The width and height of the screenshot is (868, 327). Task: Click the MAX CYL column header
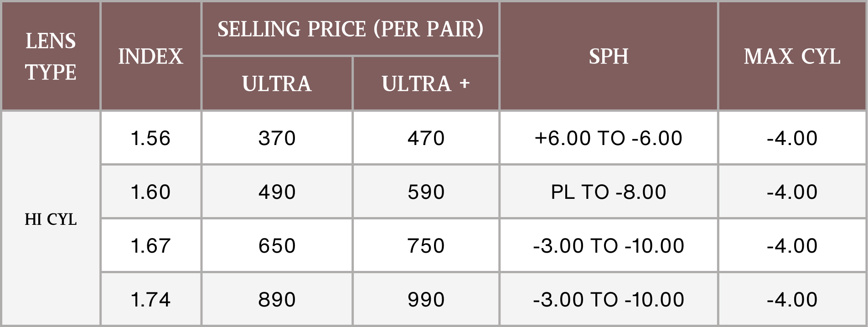(792, 57)
